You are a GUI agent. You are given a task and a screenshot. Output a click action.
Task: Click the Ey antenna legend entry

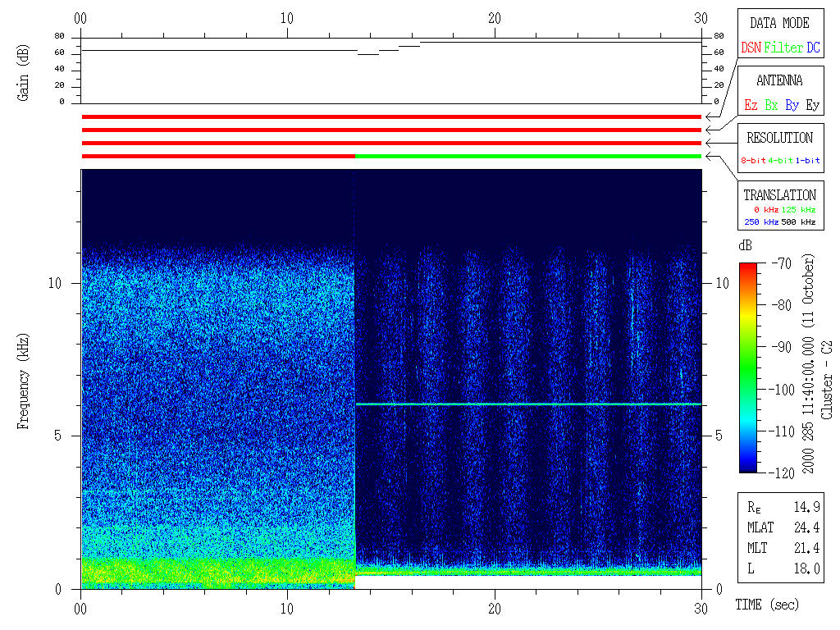tap(812, 106)
